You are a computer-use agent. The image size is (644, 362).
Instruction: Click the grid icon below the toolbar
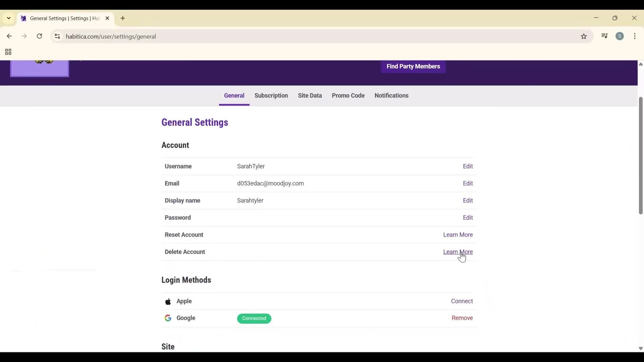point(7,52)
